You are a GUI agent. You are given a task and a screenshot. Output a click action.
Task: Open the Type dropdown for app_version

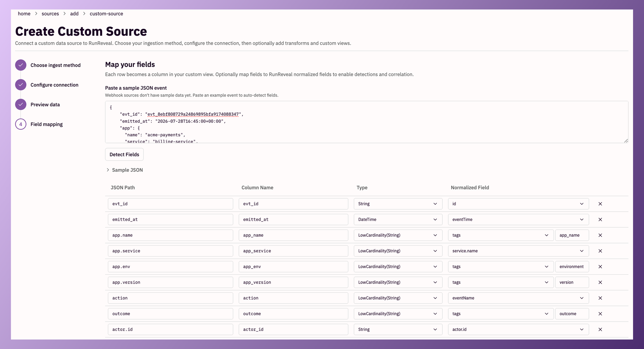[398, 282]
